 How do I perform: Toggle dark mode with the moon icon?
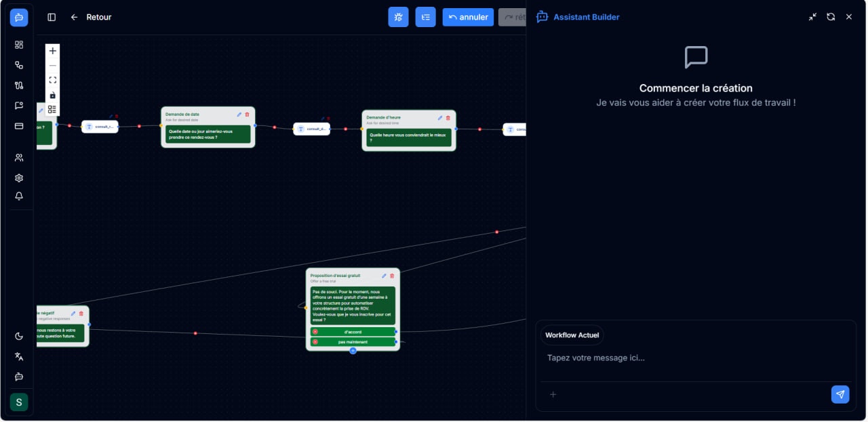pos(19,336)
